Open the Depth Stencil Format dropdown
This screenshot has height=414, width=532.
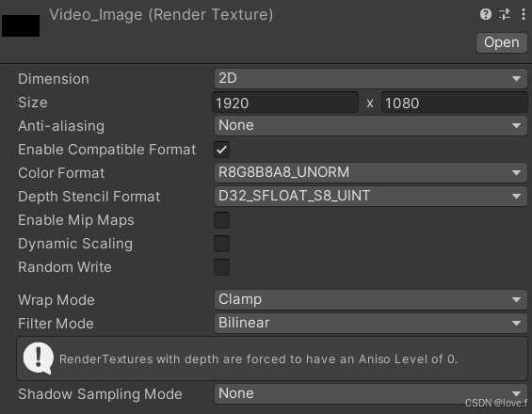coord(370,196)
